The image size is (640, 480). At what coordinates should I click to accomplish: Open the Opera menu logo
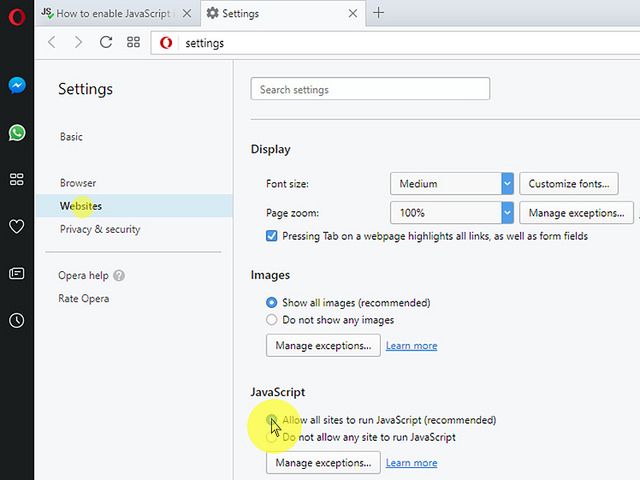click(x=16, y=17)
